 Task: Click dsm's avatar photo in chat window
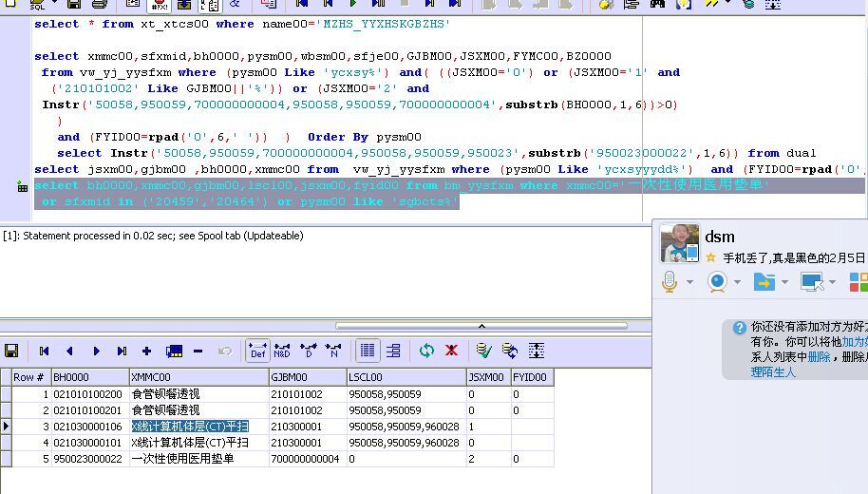pos(679,243)
